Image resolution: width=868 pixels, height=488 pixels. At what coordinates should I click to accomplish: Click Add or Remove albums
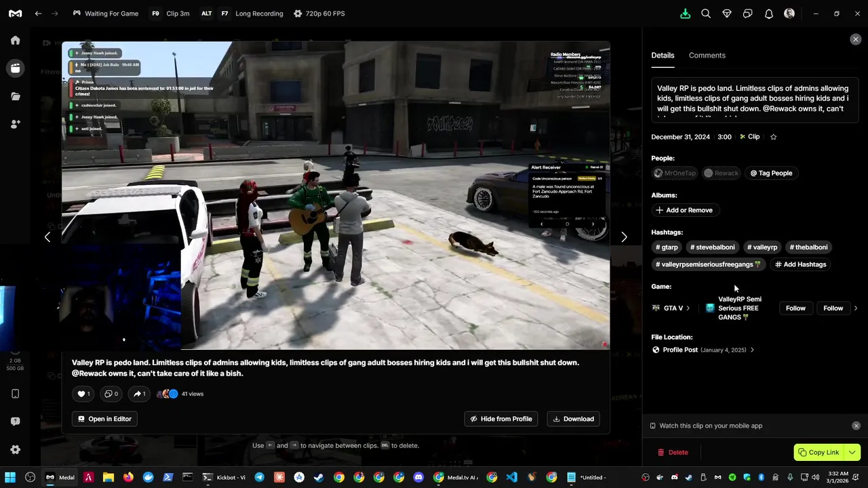pyautogui.click(x=684, y=210)
